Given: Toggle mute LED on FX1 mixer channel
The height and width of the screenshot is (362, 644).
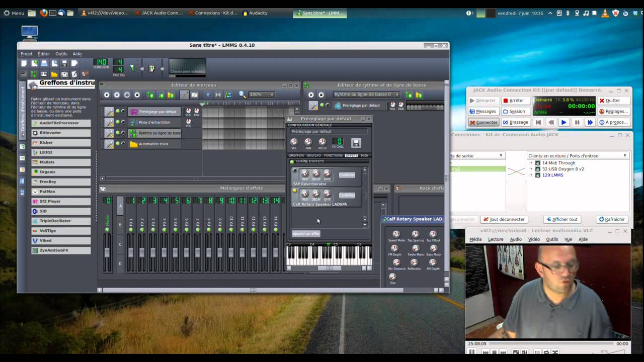Looking at the screenshot, I should click(x=131, y=229).
